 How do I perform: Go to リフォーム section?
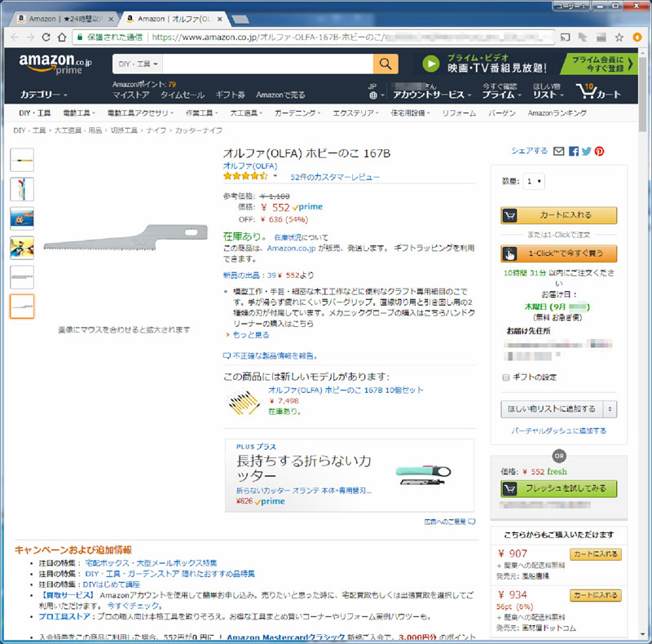tap(459, 113)
